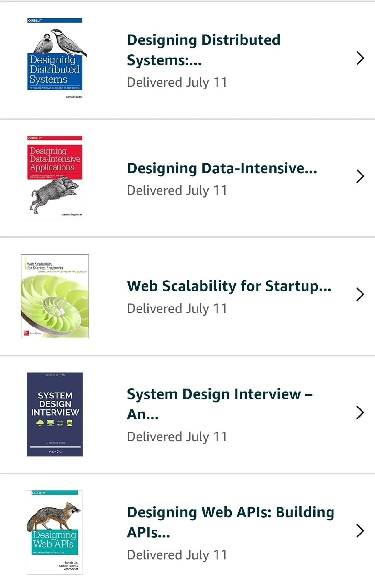The height and width of the screenshot is (588, 375).
Task: Expand chevron for Designing Distributed Systems order
Action: tap(360, 58)
